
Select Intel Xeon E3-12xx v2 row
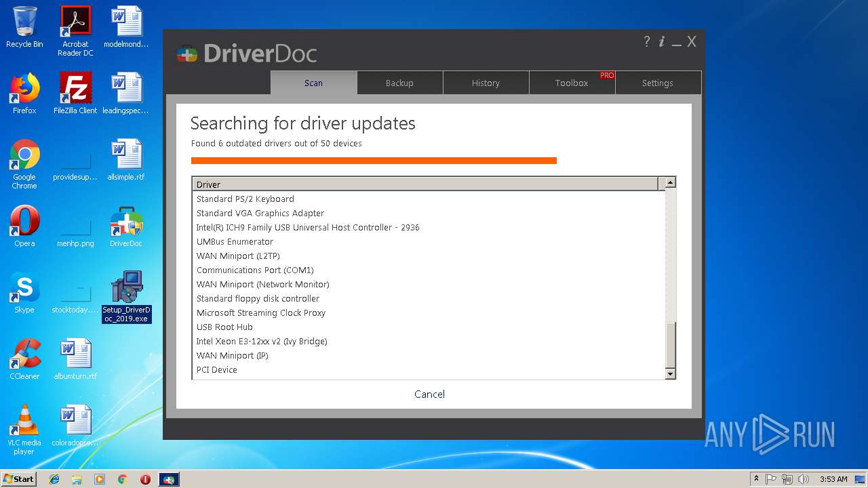pos(428,341)
